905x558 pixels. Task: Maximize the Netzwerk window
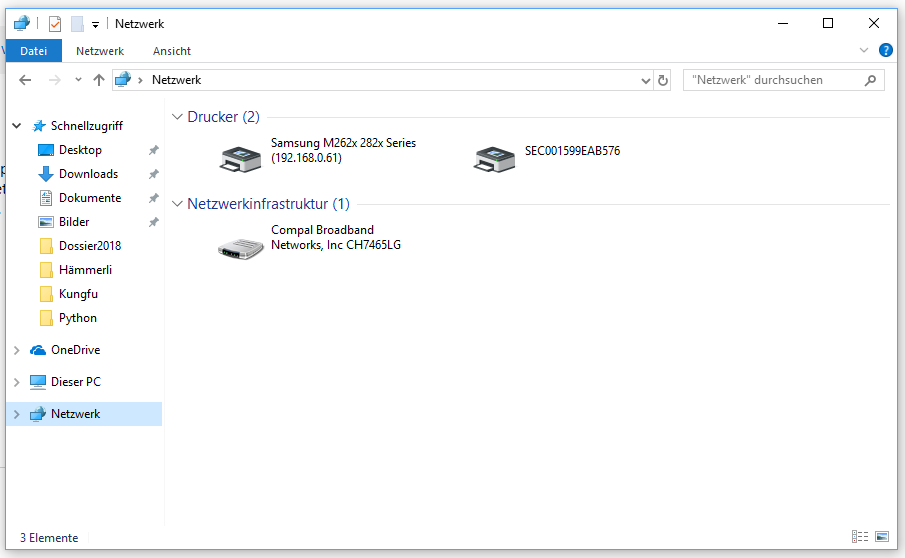point(828,24)
